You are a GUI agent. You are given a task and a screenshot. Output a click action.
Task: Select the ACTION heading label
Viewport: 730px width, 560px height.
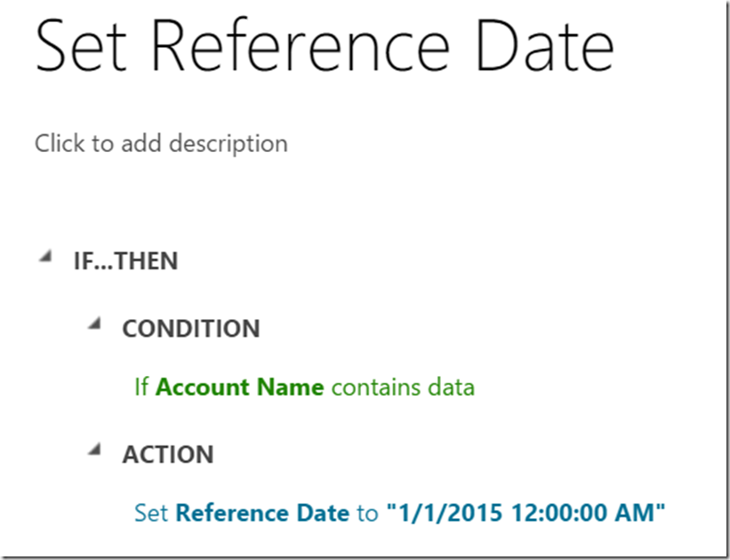coord(167,455)
